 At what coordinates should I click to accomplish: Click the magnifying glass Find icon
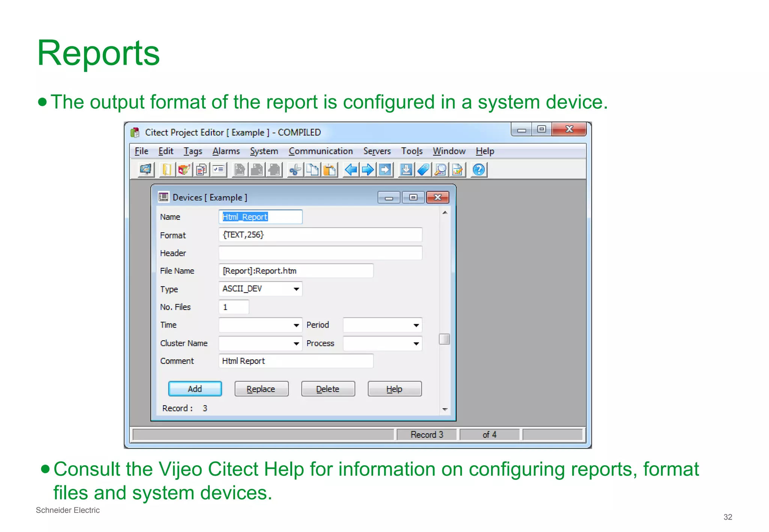[440, 170]
